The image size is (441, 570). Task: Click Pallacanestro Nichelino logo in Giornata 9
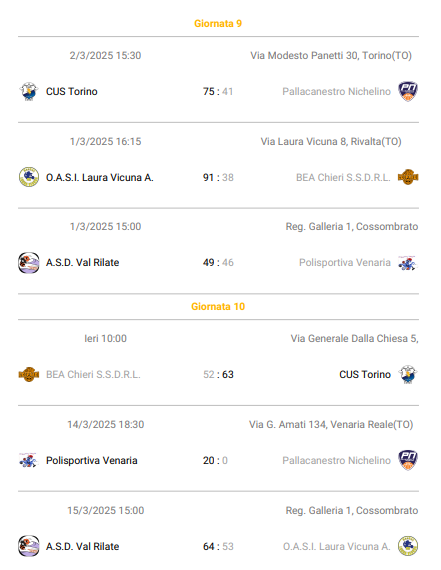408,91
